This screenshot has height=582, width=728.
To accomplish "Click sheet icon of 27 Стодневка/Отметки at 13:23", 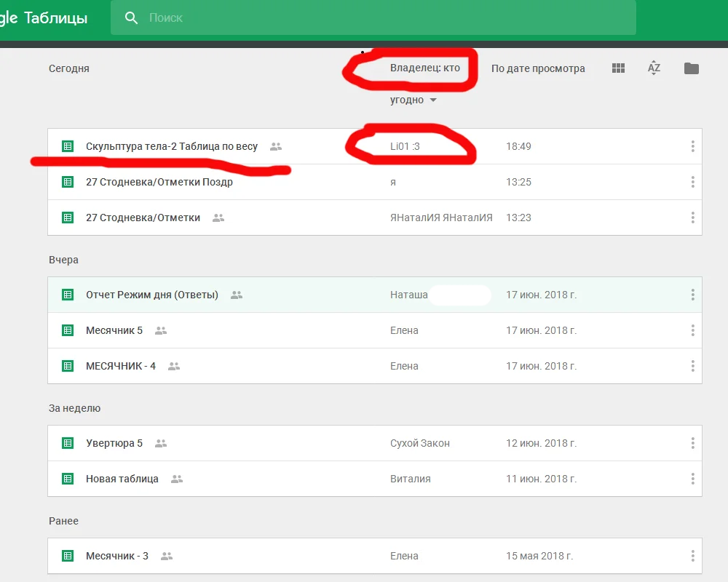I will click(x=68, y=218).
